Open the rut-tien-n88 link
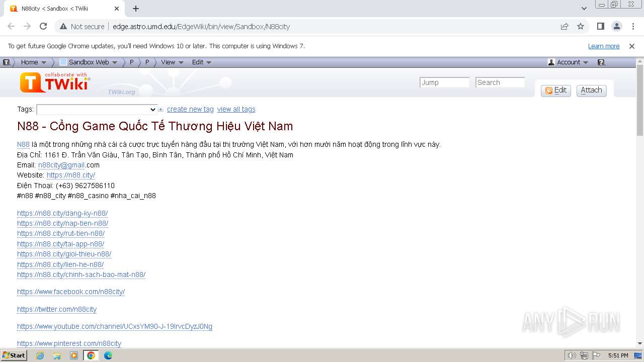This screenshot has height=362, width=644. tap(61, 233)
